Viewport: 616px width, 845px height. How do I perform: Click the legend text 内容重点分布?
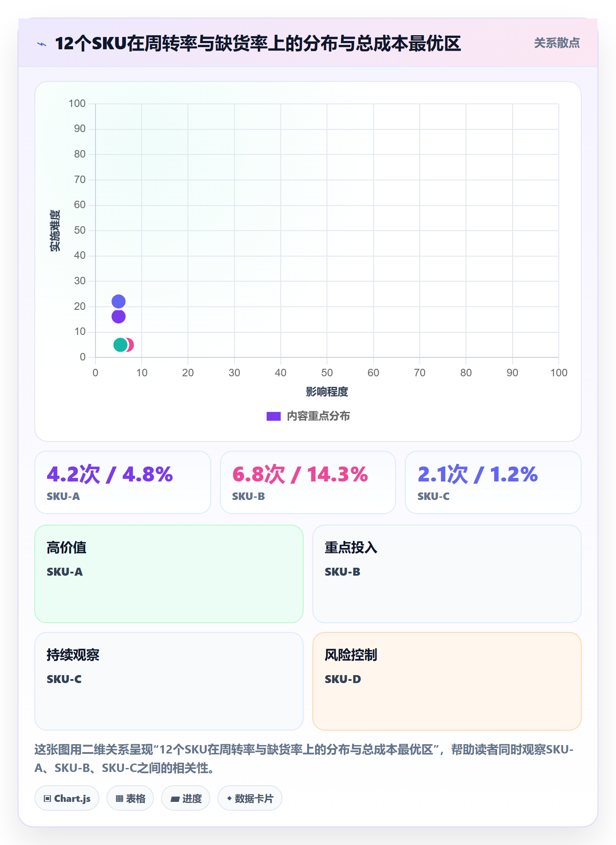(318, 416)
